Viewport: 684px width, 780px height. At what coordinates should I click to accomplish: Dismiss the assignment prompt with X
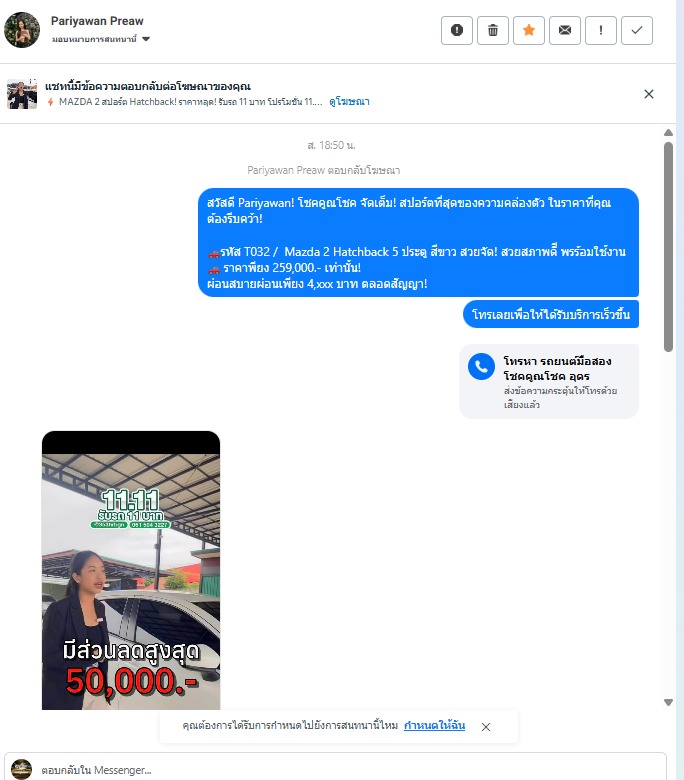tap(486, 727)
